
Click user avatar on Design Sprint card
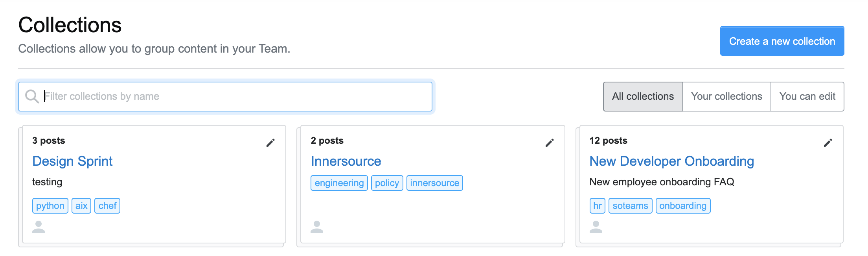(39, 227)
